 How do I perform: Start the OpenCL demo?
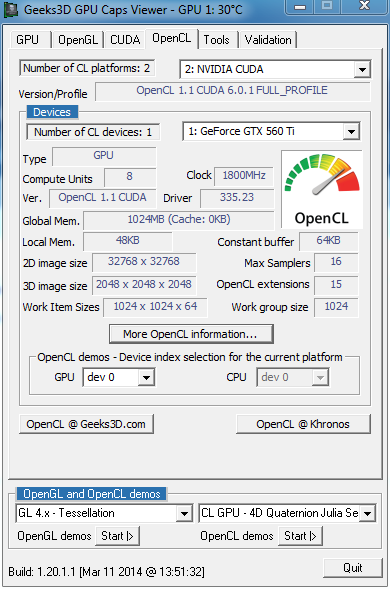tap(300, 536)
